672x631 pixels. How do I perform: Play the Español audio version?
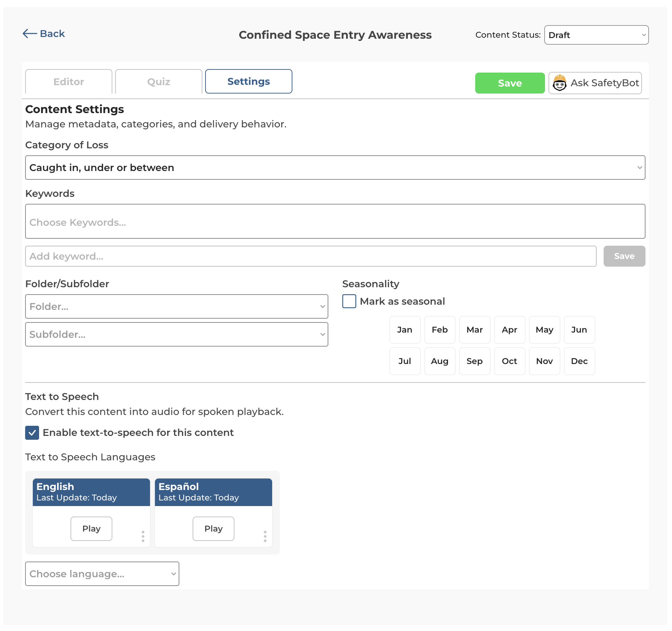click(213, 528)
